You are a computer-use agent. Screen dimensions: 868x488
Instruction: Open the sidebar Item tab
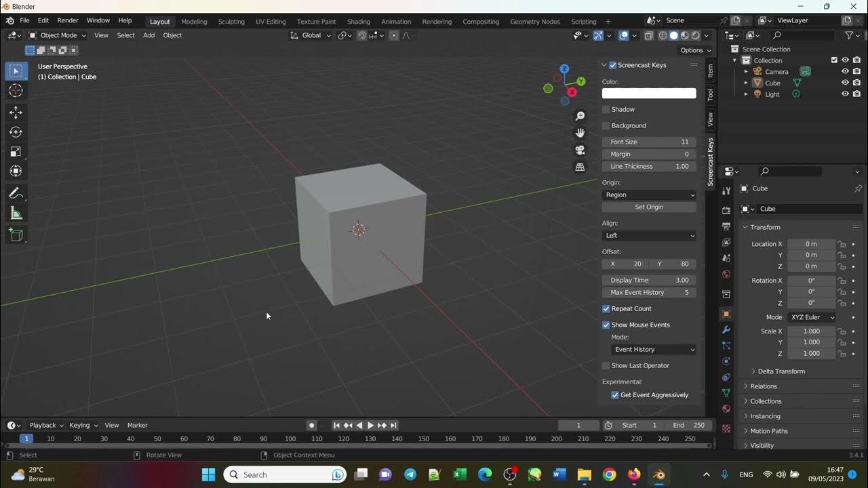pos(710,70)
